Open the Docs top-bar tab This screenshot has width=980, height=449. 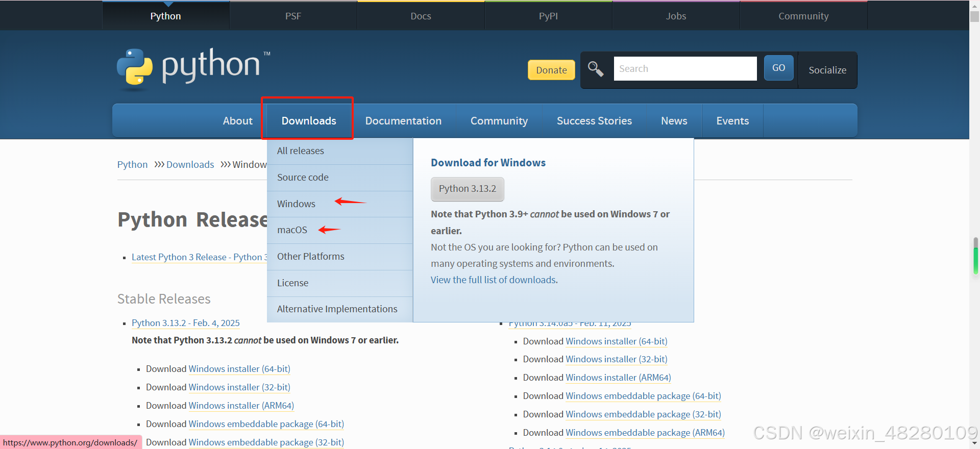(421, 16)
